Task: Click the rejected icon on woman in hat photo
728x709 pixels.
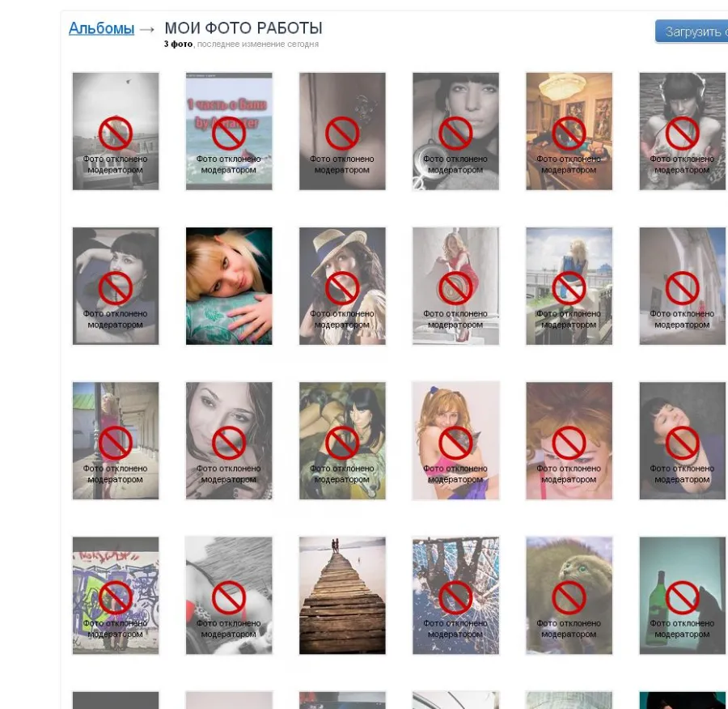Action: click(x=342, y=288)
